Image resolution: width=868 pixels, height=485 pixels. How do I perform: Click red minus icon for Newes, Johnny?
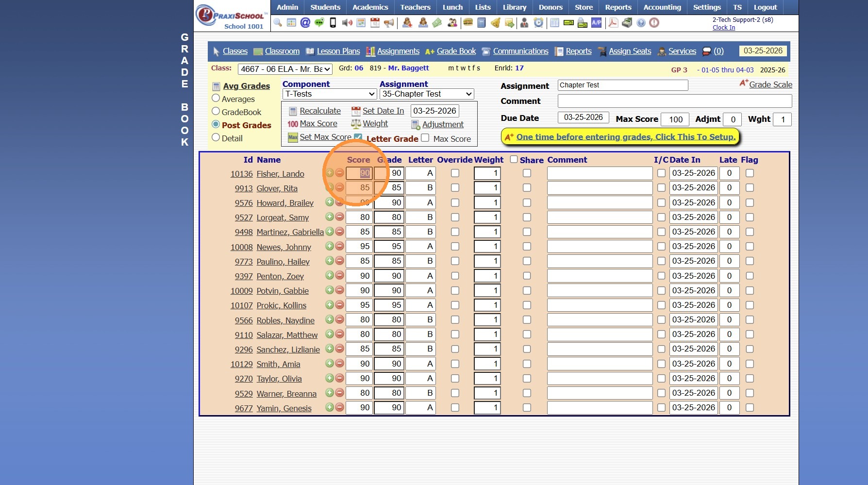[339, 246]
